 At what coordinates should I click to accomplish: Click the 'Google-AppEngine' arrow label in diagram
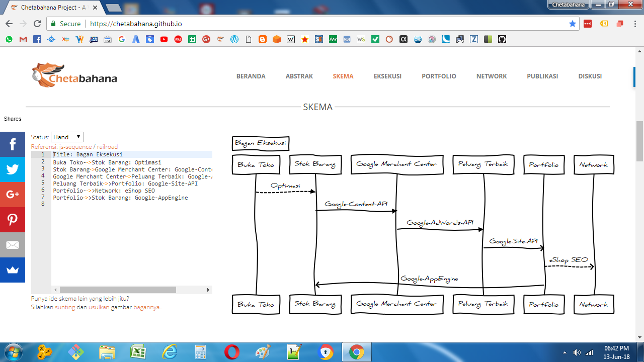point(429,279)
